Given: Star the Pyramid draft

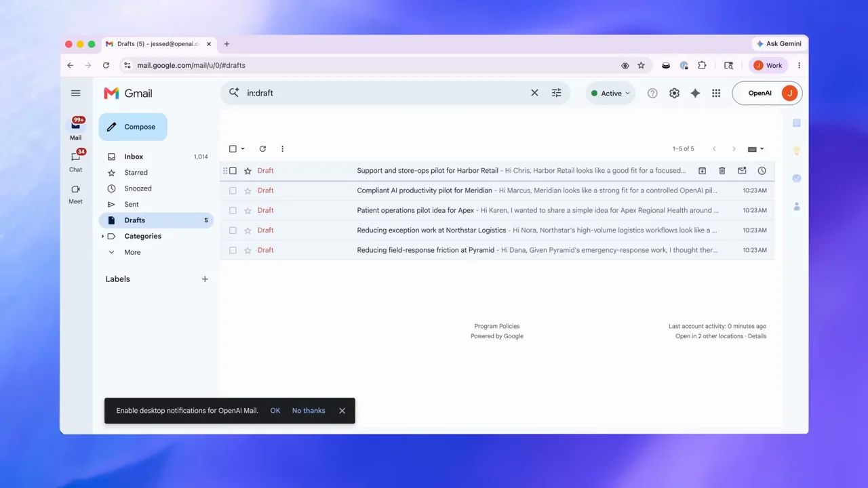Looking at the screenshot, I should (x=248, y=250).
